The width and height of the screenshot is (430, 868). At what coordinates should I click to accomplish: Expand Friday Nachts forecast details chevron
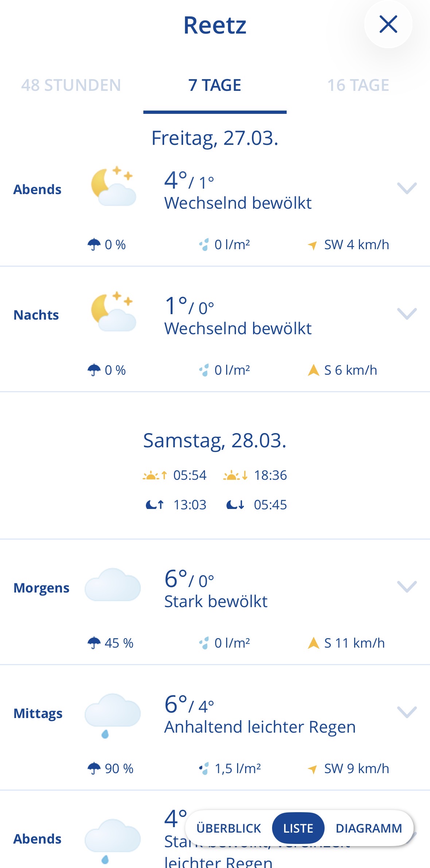(x=407, y=314)
